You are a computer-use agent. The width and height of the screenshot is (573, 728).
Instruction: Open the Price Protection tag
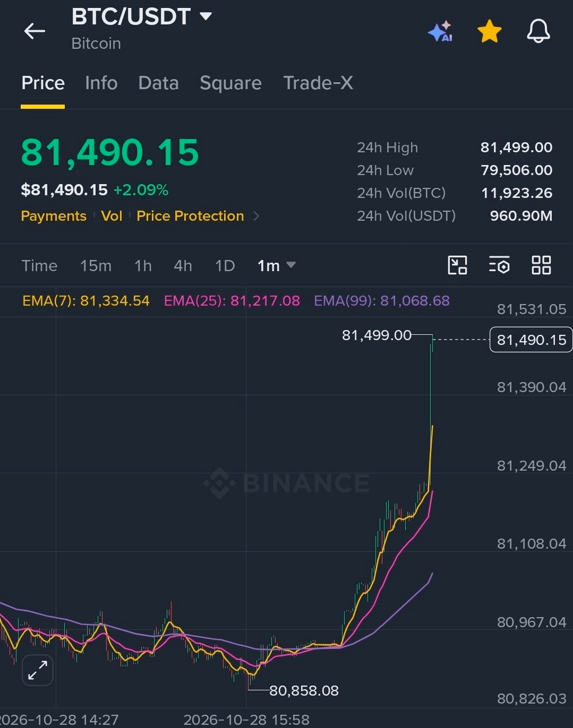point(190,216)
